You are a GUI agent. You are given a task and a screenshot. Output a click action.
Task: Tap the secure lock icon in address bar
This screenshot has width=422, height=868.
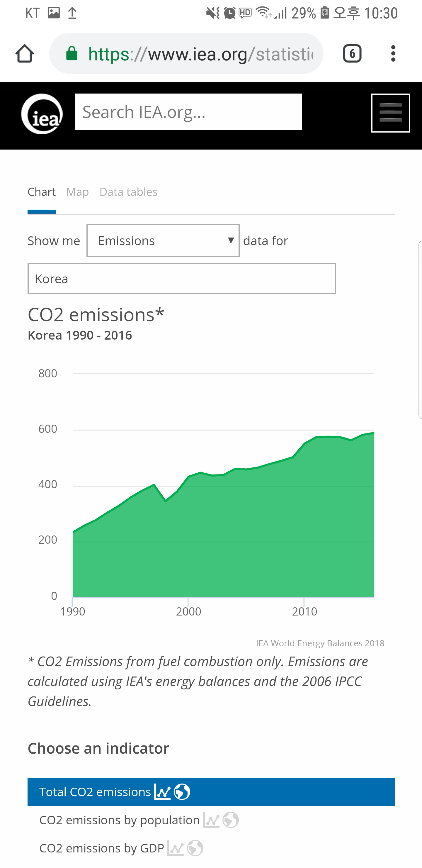(x=72, y=54)
